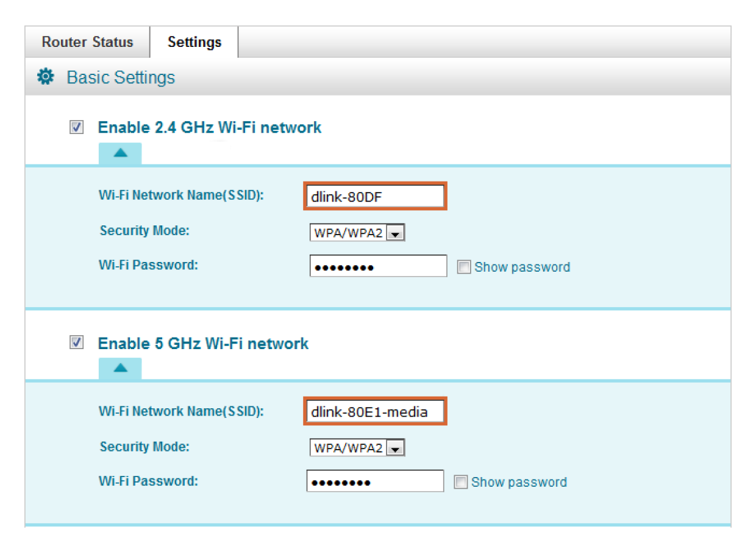Image resolution: width=756 pixels, height=552 pixels.
Task: Click the dlink-80E1-media SSID field
Action: pos(375,412)
